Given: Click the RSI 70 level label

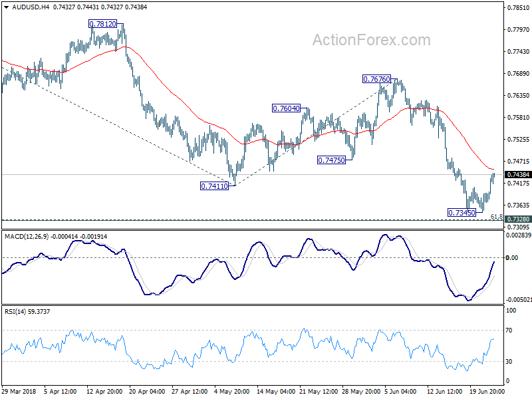Looking at the screenshot, I should (509, 331).
